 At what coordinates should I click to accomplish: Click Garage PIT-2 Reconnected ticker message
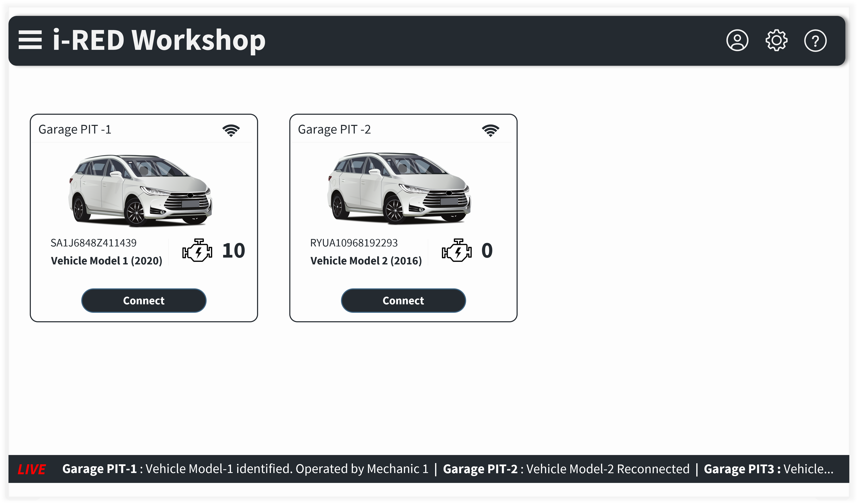(566, 469)
